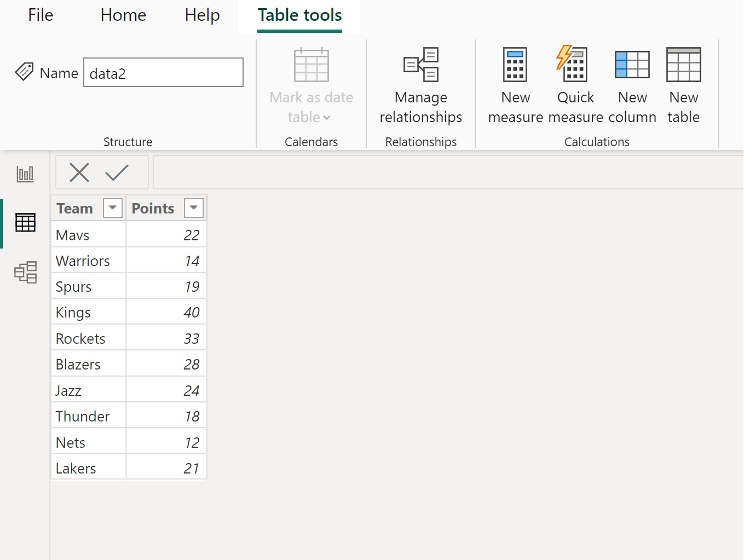The height and width of the screenshot is (560, 744).
Task: Switch to Report view in sidebar
Action: tap(25, 174)
